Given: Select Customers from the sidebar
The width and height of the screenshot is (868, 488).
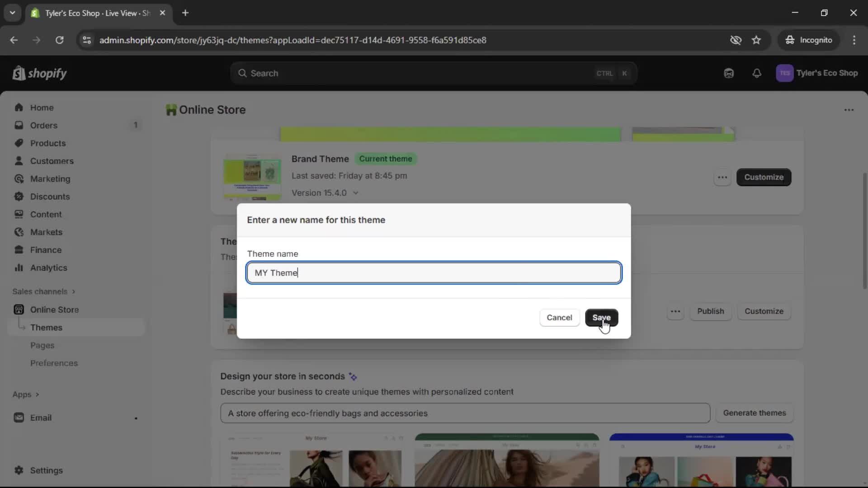Looking at the screenshot, I should pyautogui.click(x=52, y=161).
